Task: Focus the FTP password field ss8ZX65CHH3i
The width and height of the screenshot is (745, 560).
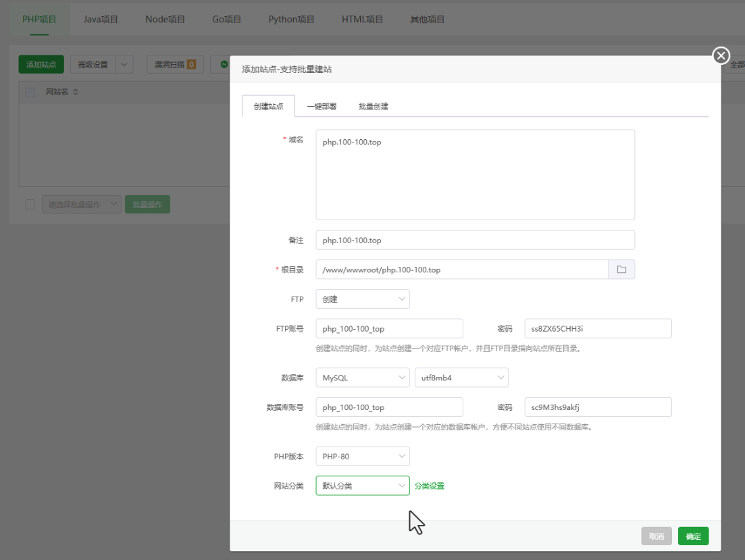Action: 598,328
